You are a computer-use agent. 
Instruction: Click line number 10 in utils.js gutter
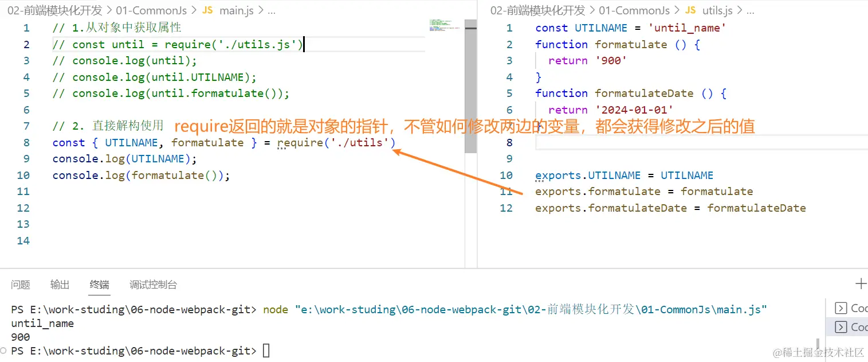(506, 175)
